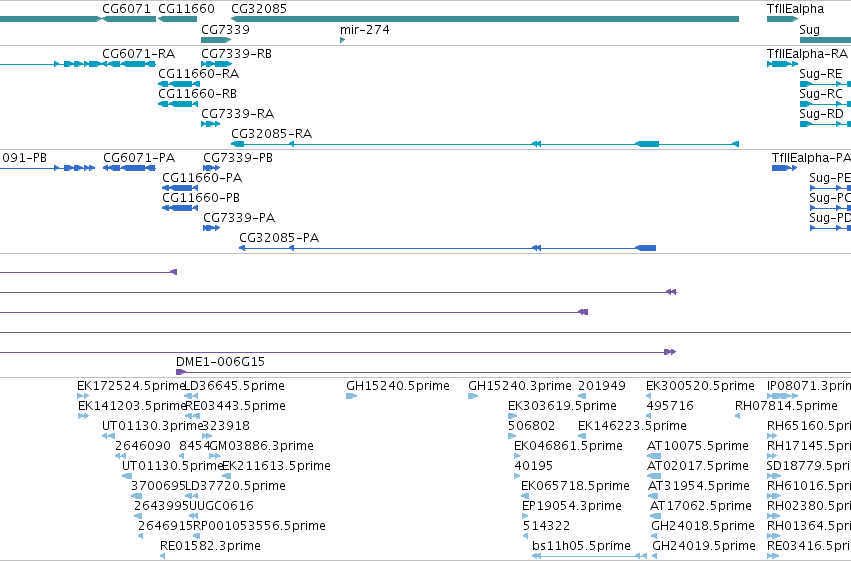The width and height of the screenshot is (851, 561).
Task: Open the Sug-RC transcript label
Action: [821, 94]
